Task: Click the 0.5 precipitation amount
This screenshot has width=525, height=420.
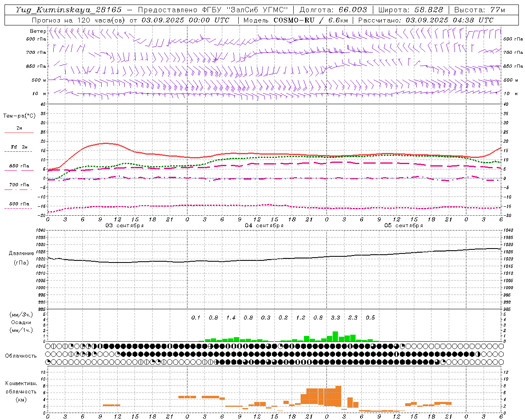Action: click(x=370, y=318)
